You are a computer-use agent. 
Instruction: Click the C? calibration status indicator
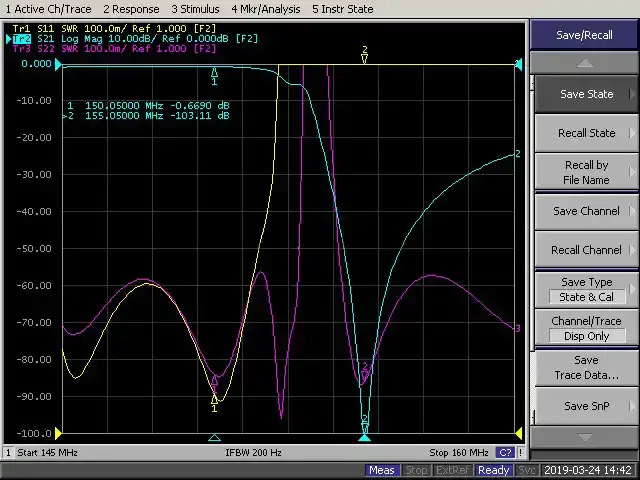tap(505, 453)
